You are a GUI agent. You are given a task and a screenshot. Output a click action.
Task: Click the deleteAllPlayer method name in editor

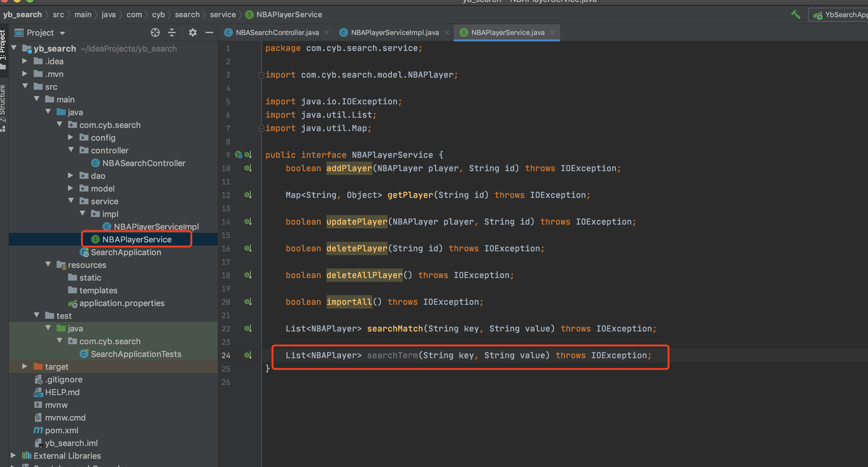[364, 275]
